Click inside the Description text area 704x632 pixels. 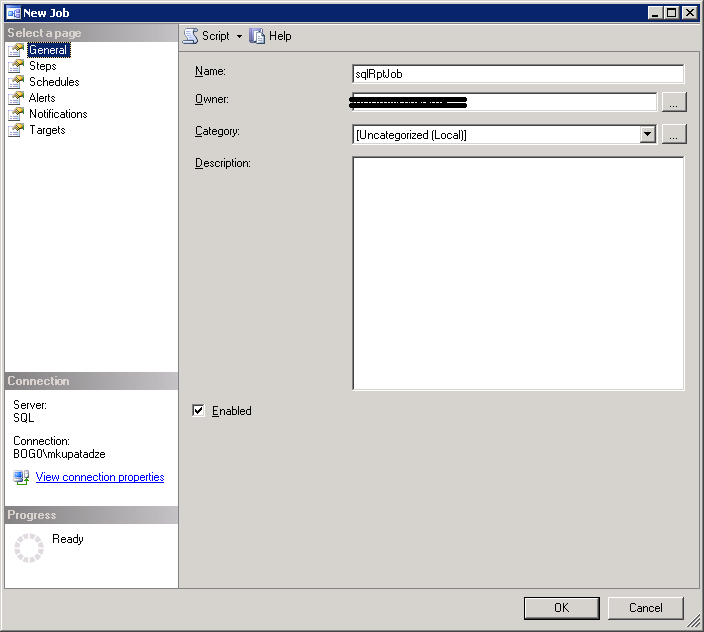(x=518, y=273)
